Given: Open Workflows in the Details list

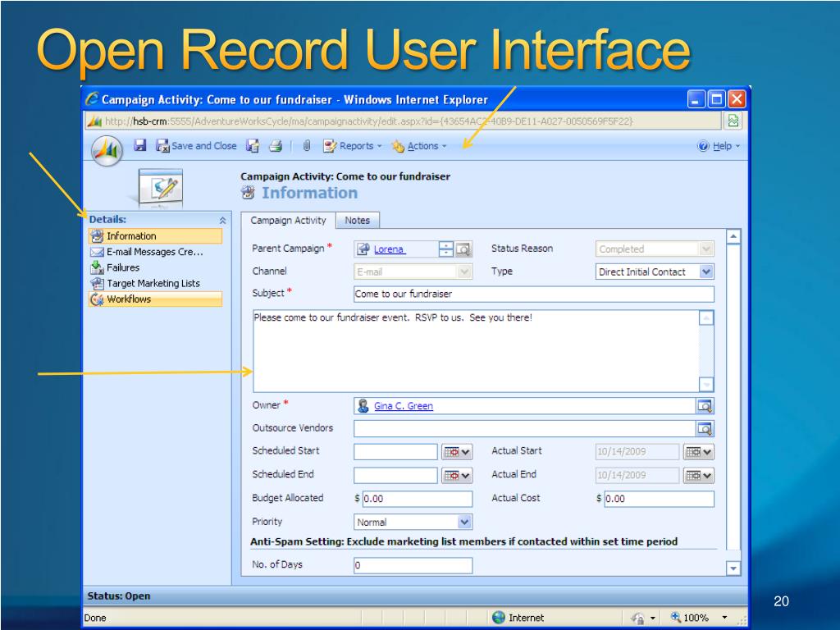Looking at the screenshot, I should (x=155, y=299).
